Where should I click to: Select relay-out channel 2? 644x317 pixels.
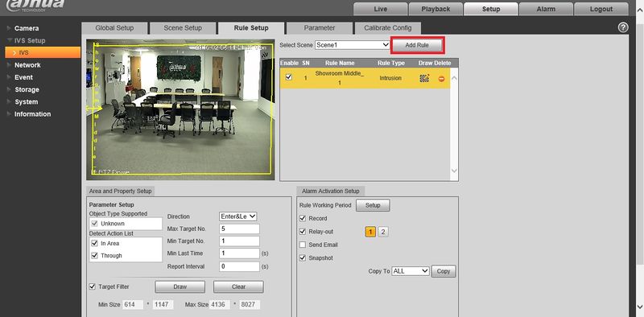click(x=383, y=232)
